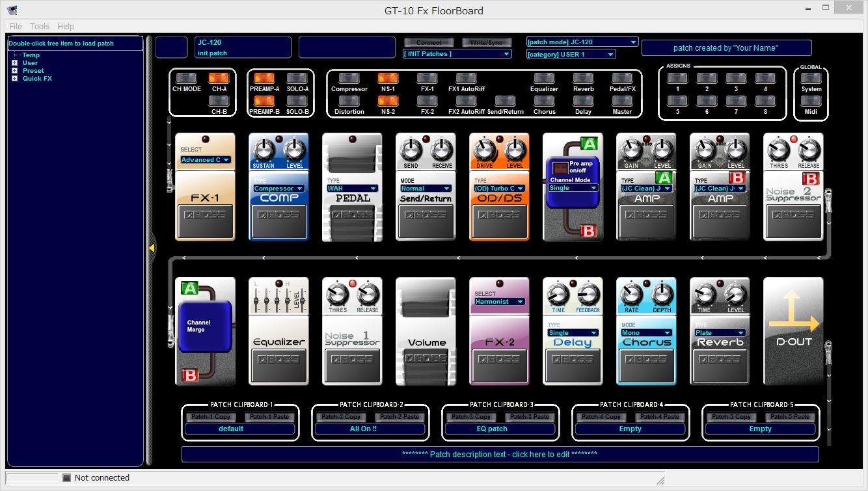Image resolution: width=868 pixels, height=491 pixels.
Task: Click the Pre amp on/off indicator
Action: (559, 168)
